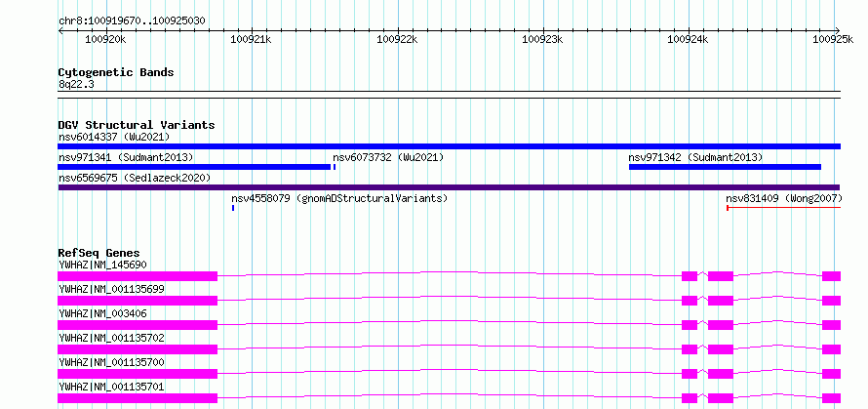This screenshot has height=409, width=868.
Task: Open the nsv971342 (Sudmant2013) label
Action: pyautogui.click(x=695, y=157)
